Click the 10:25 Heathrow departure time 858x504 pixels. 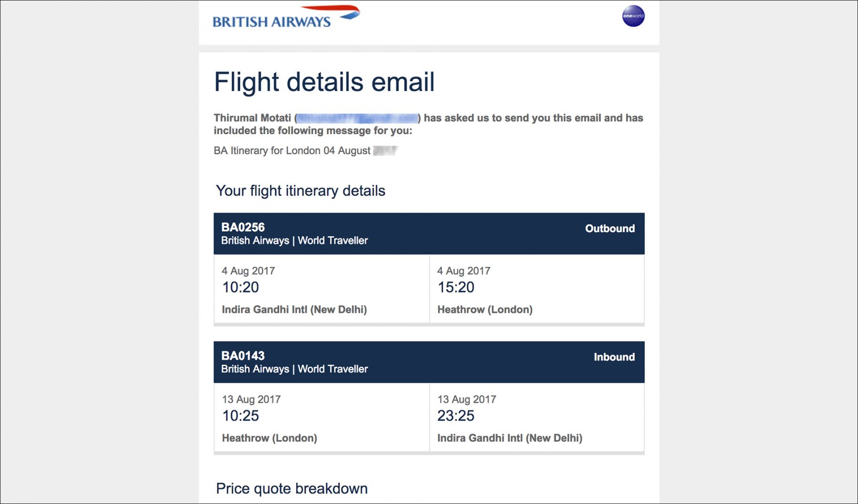pyautogui.click(x=241, y=416)
